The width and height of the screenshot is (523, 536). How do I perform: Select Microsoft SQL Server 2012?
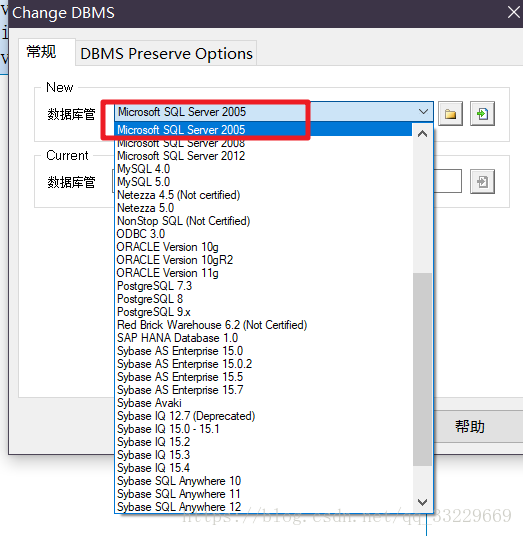263,156
